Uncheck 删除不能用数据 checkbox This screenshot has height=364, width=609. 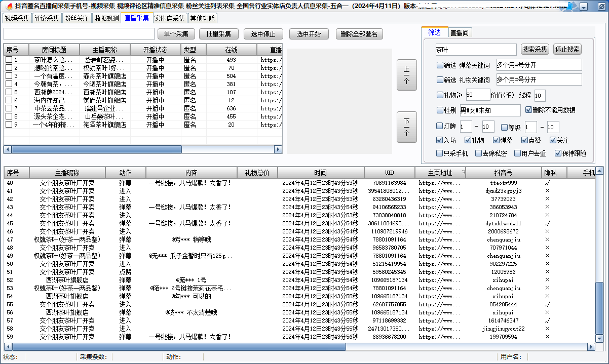528,110
